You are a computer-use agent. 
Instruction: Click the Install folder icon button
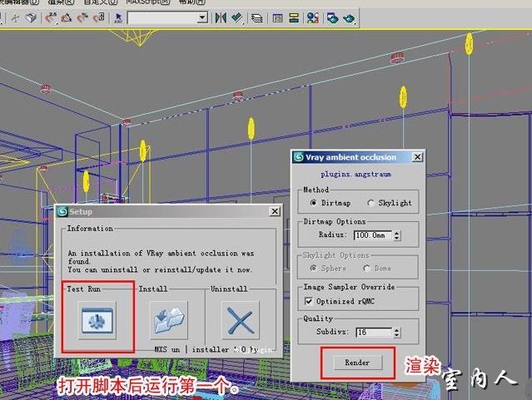tap(169, 320)
